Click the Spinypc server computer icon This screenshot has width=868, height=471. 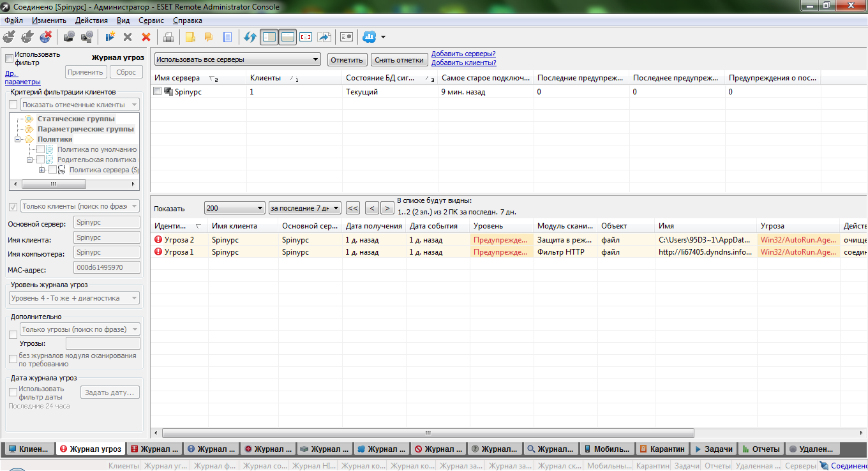(168, 92)
